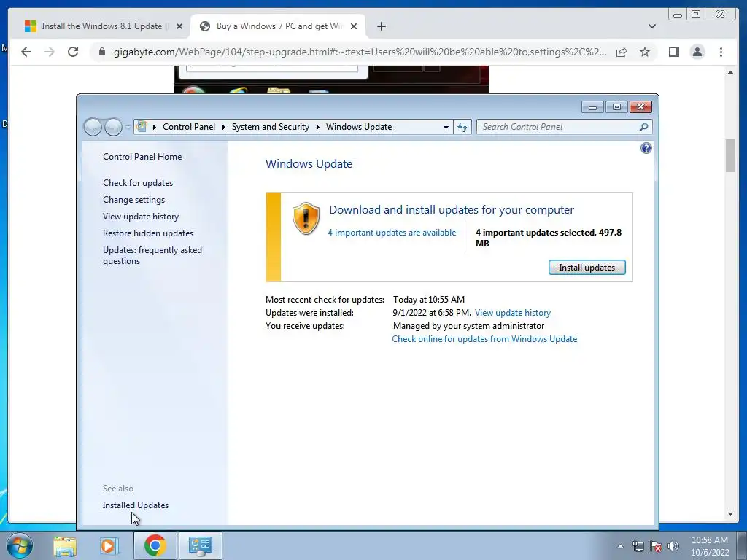Click the refresh button beside the address path
This screenshot has height=560, width=747.
(462, 127)
